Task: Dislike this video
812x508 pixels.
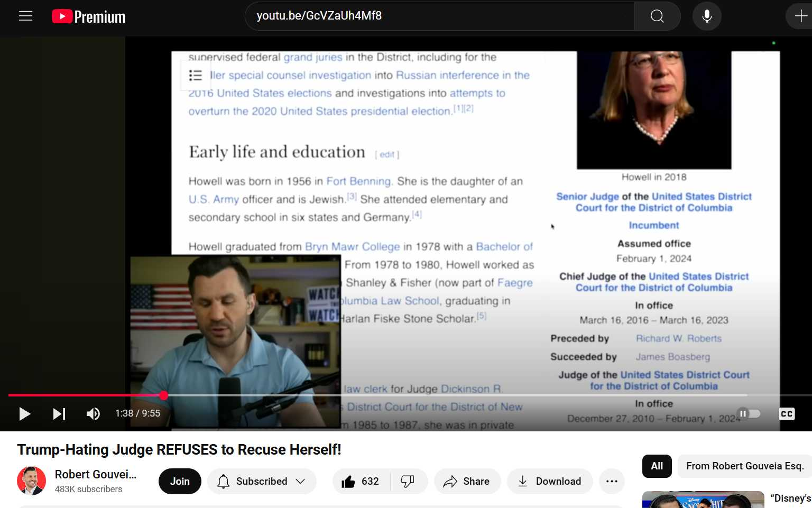Action: click(x=408, y=481)
